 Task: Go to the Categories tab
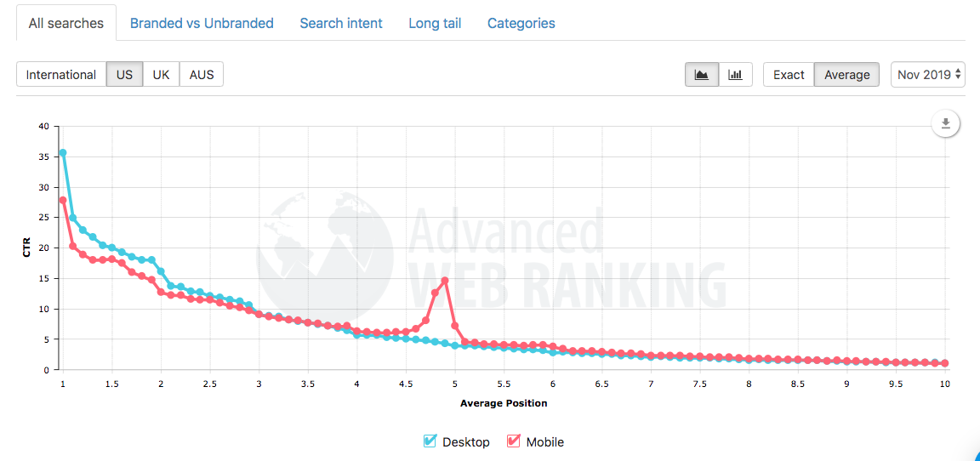click(521, 23)
